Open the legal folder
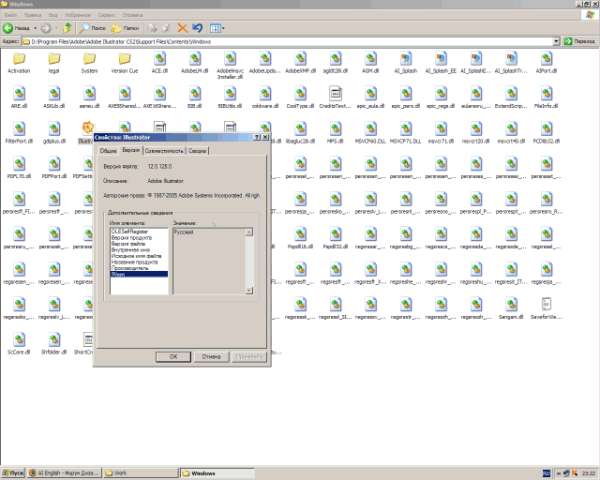The height and width of the screenshot is (480, 600). 54,63
